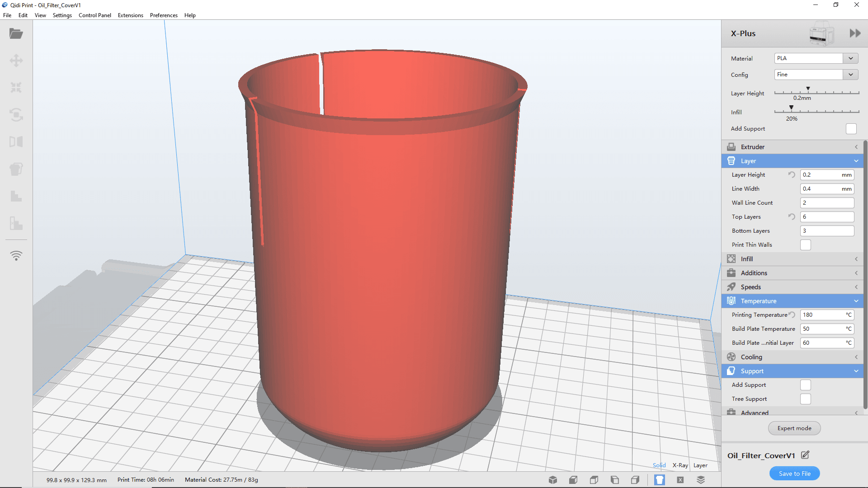Image resolution: width=868 pixels, height=488 pixels.
Task: Activate X-Ray view mode icon in status bar
Action: 680,480
